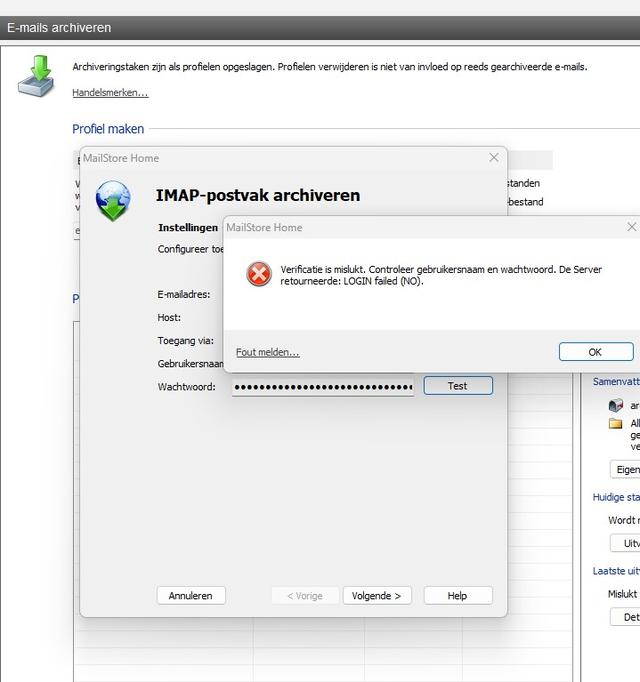640x682 pixels.
Task: Open the Eigenschappen button in summary panel
Action: point(625,469)
